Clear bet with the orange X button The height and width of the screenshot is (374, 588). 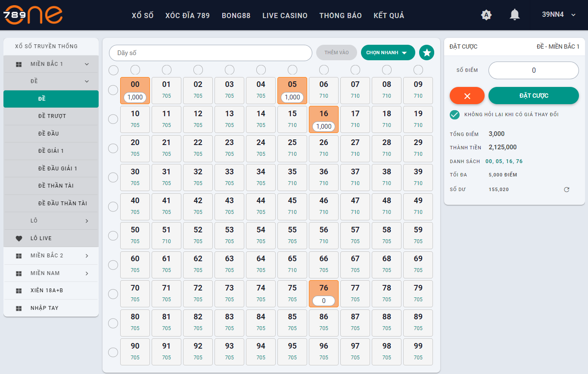tap(467, 96)
